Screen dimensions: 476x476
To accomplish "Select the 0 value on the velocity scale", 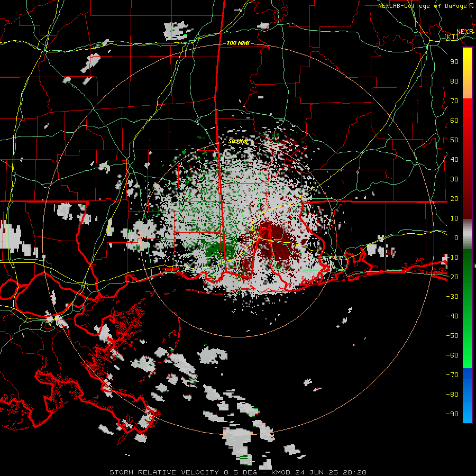I will tap(456, 237).
